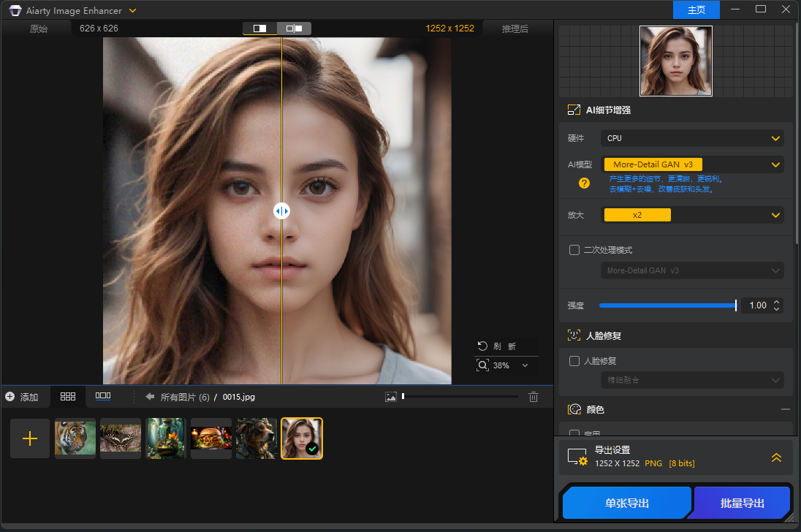Image resolution: width=801 pixels, height=532 pixels.
Task: Click the back arrow beside 所有图片
Action: pos(150,397)
